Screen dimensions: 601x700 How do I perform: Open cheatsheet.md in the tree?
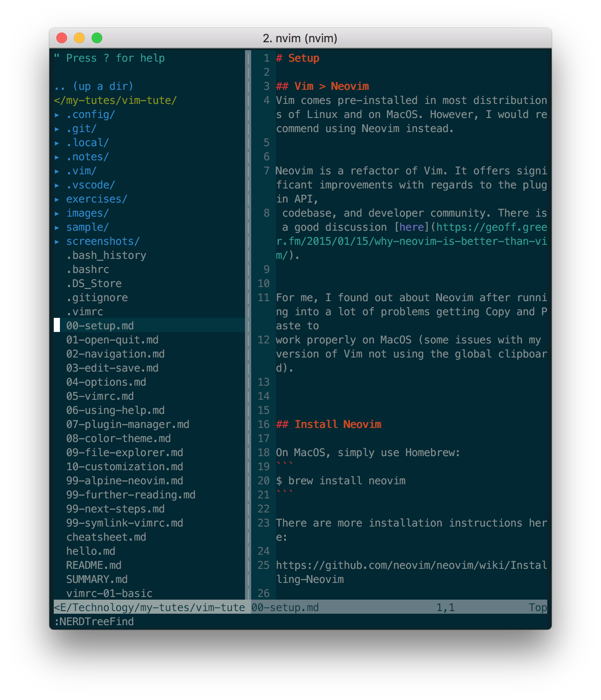tap(106, 537)
